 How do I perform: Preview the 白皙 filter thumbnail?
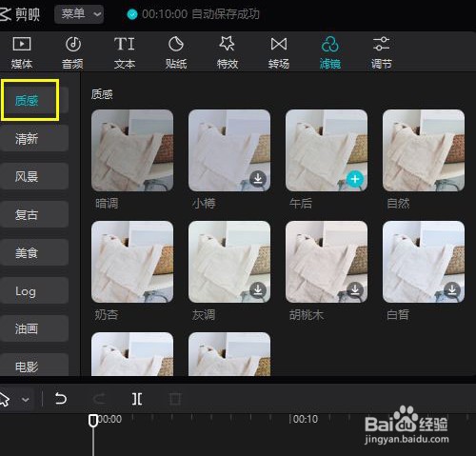(424, 262)
